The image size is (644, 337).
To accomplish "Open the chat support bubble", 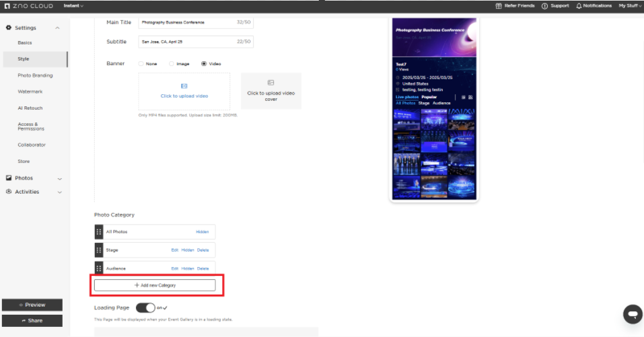I will pos(632,313).
